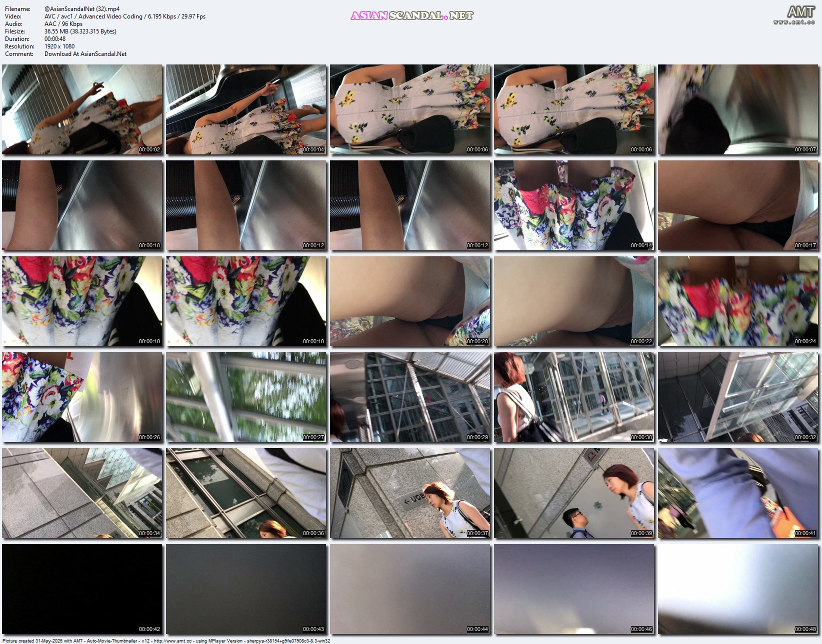Screen dimensions: 822x644
Task: Click the audio value 'AAC / 96 Kbps'
Action: point(63,24)
